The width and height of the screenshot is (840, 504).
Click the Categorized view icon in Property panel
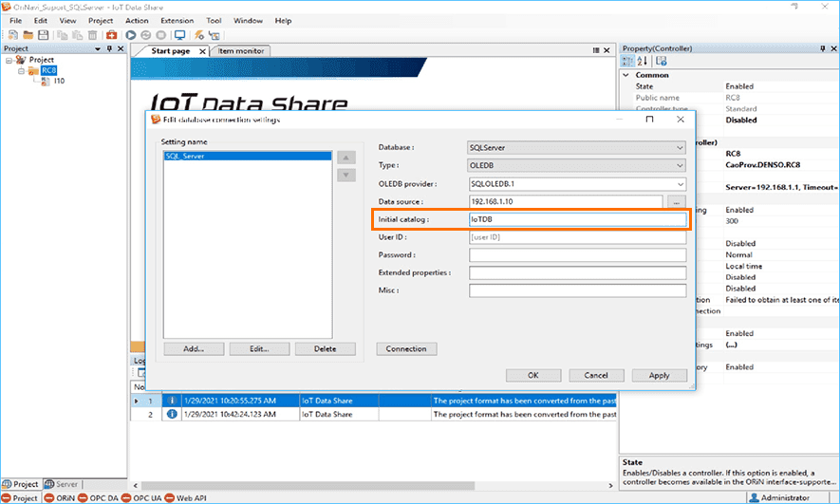(x=627, y=61)
